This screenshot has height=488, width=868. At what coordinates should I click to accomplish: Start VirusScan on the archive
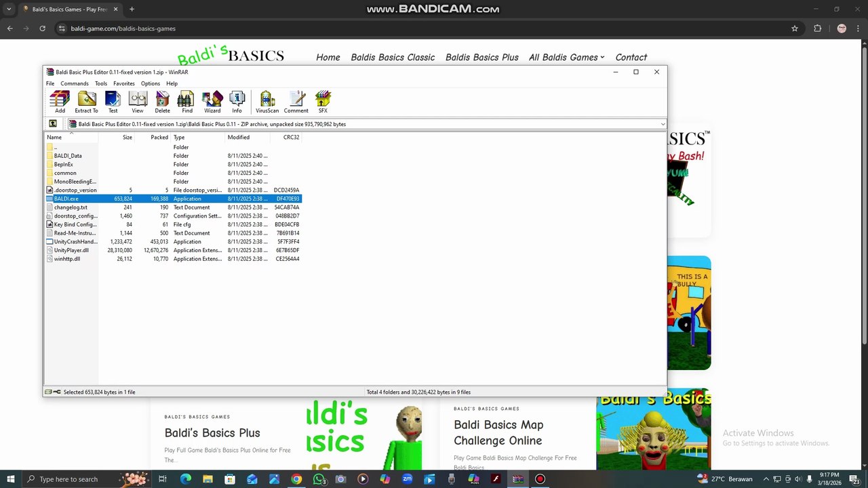267,102
